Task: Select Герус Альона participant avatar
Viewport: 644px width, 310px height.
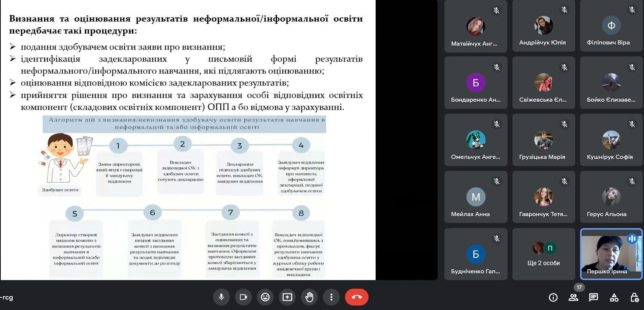Action: 611,197
